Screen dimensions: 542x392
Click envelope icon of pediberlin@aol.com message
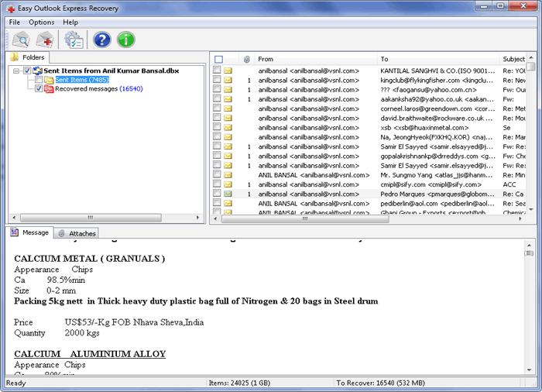coord(228,204)
